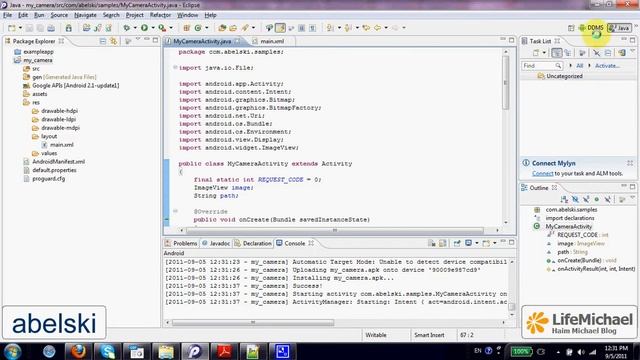Screen dimensions: 640x360
Task: Click the Back navigation arrow icon
Action: pos(378,28)
